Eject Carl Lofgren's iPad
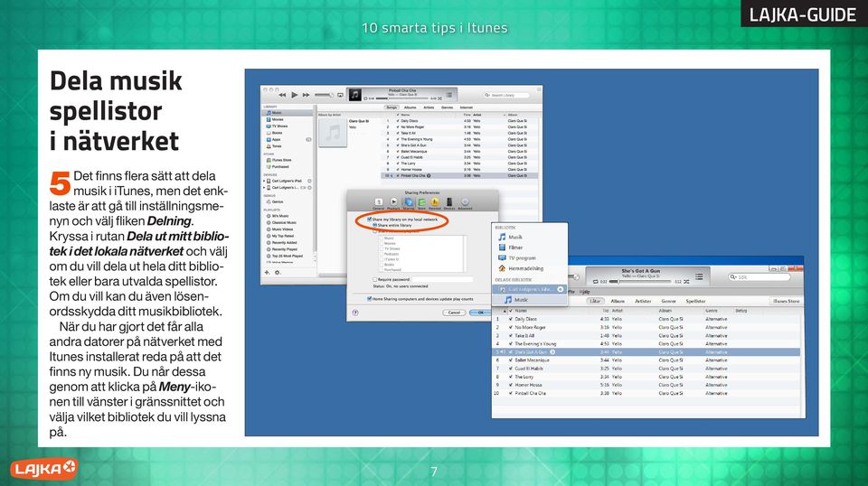Screen dimensions: 868x486 click(x=309, y=181)
